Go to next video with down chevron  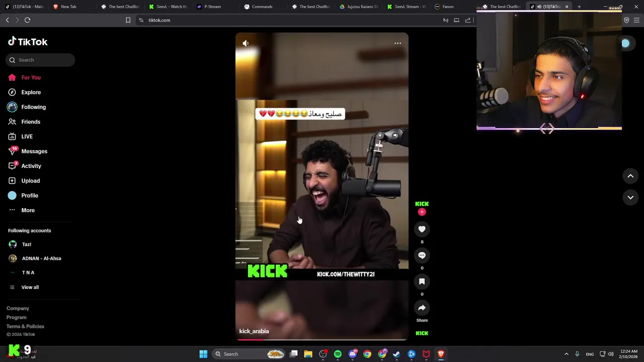(630, 198)
